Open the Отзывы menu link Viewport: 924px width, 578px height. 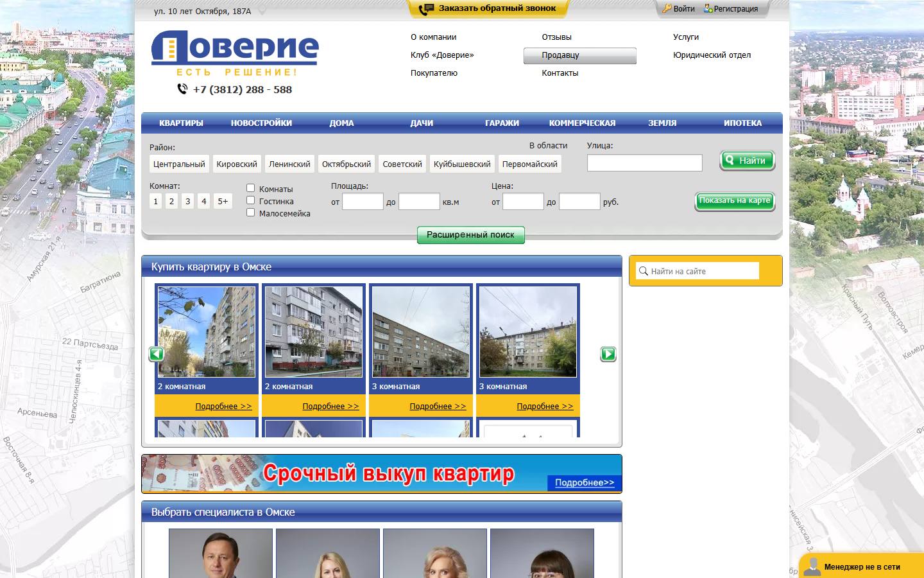pos(556,37)
